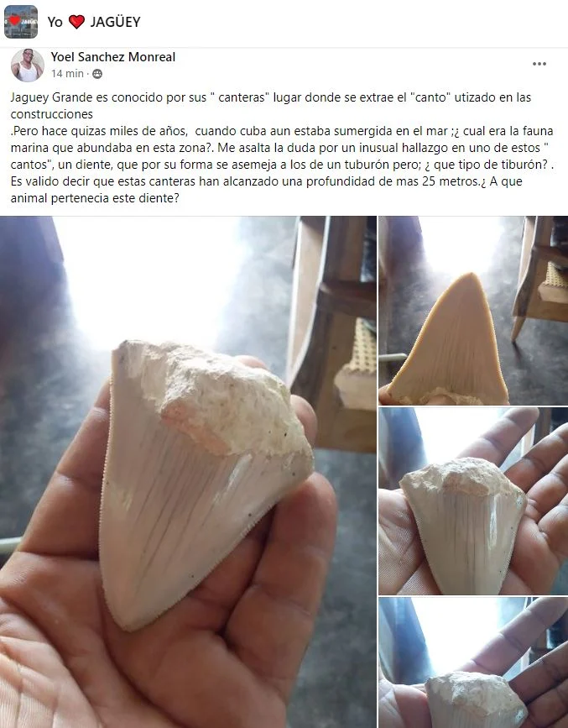The image size is (568, 728).
Task: Open the post options three-dot menu
Action: click(x=539, y=64)
